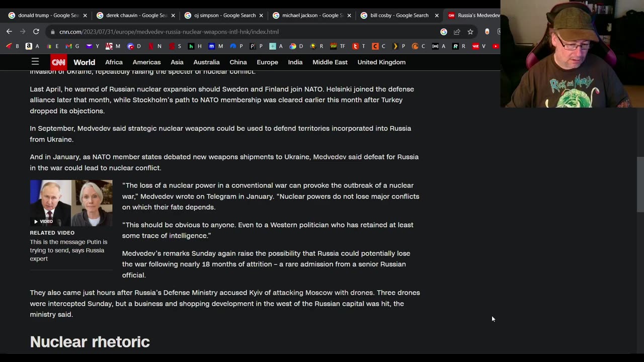Open the VIZ bookmark
The height and width of the screenshot is (362, 644).
tap(479, 46)
